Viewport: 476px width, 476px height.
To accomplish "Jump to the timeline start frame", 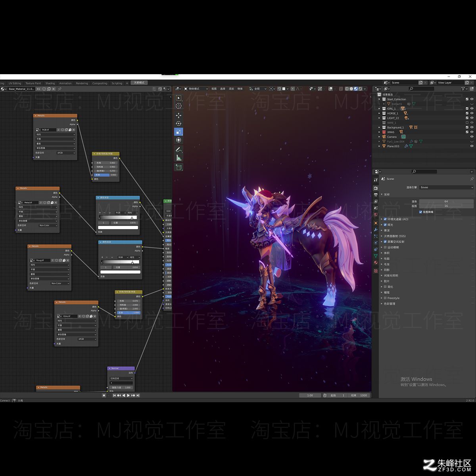I will tap(114, 395).
